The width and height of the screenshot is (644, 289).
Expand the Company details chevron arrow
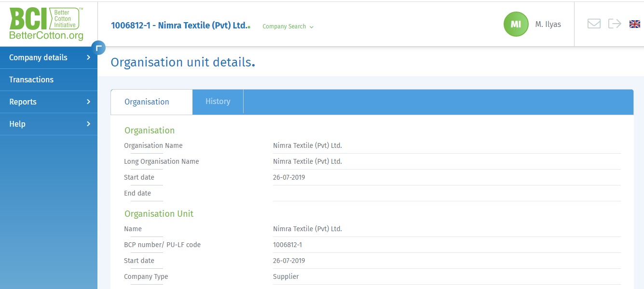click(x=88, y=58)
